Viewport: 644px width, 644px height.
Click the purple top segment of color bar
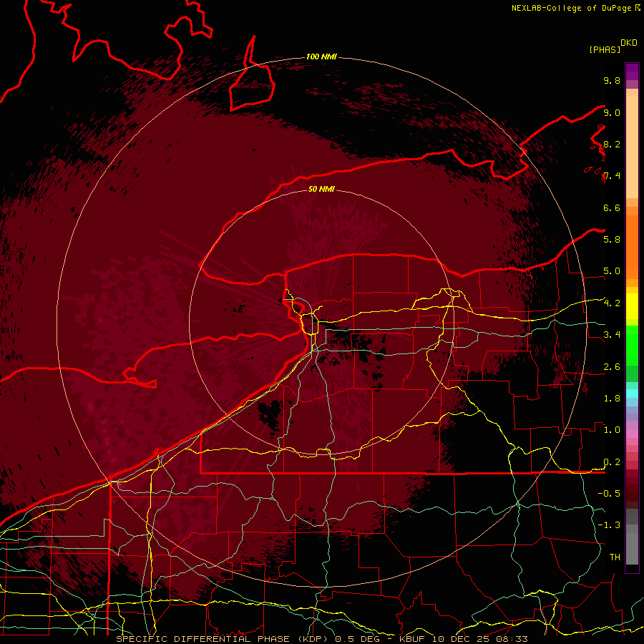click(x=632, y=72)
